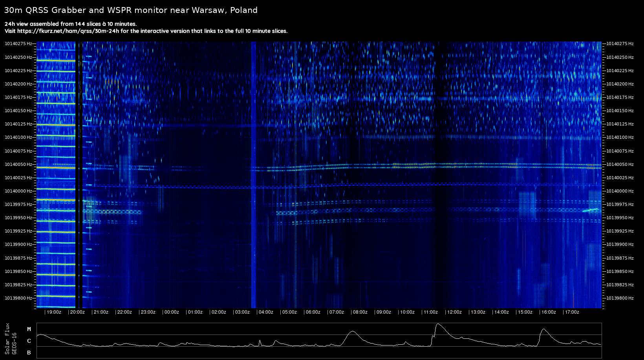
Task: Click the 04:00z time marker
Action: [x=265, y=312]
